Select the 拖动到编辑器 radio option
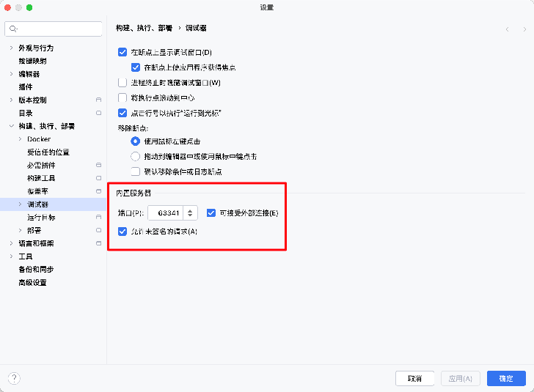 135,156
